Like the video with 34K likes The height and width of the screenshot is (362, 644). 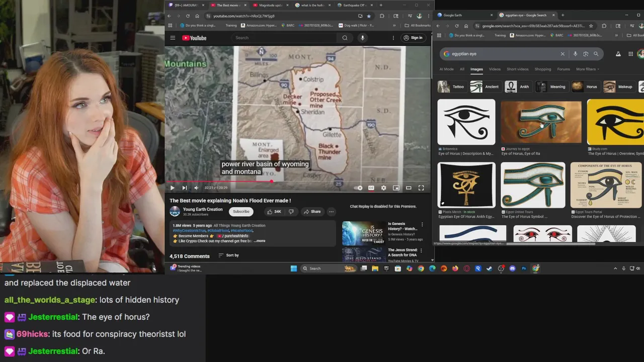(274, 212)
